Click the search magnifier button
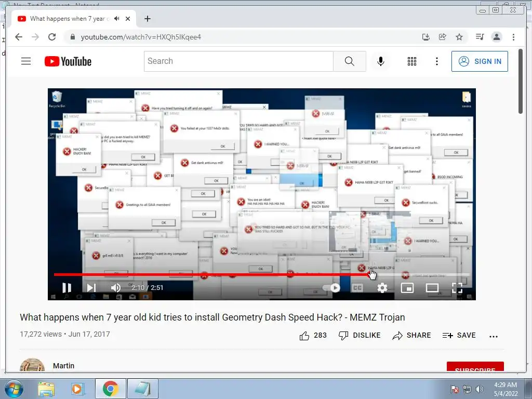The width and height of the screenshot is (532, 399). point(350,61)
